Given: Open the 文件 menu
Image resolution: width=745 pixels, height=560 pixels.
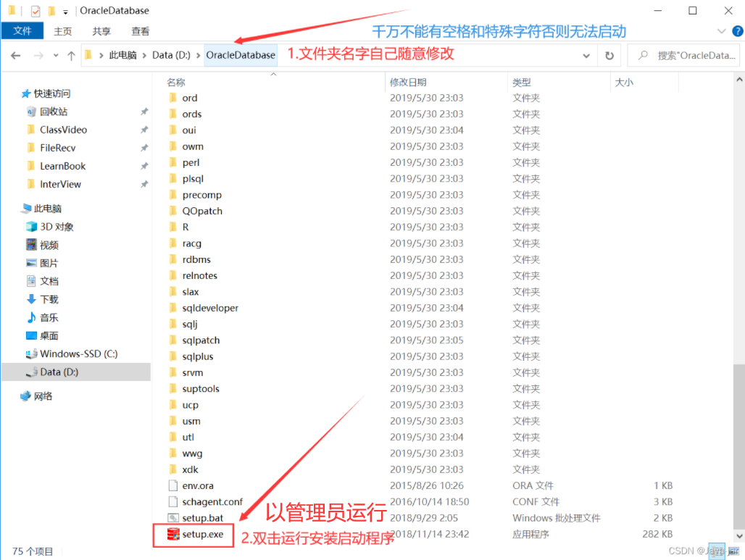Looking at the screenshot, I should (x=21, y=31).
